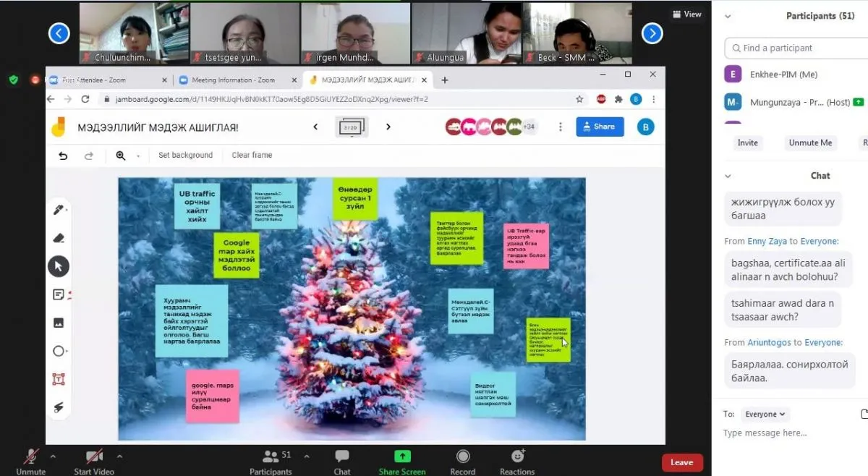Select the Eraser tool in Jamboard
The height and width of the screenshot is (476, 868).
coord(59,238)
